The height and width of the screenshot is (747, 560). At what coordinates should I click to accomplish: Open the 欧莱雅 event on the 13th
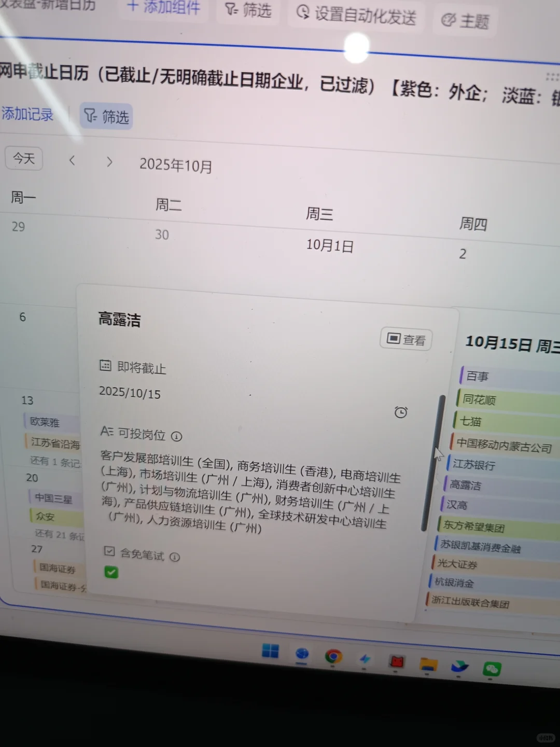[51, 422]
